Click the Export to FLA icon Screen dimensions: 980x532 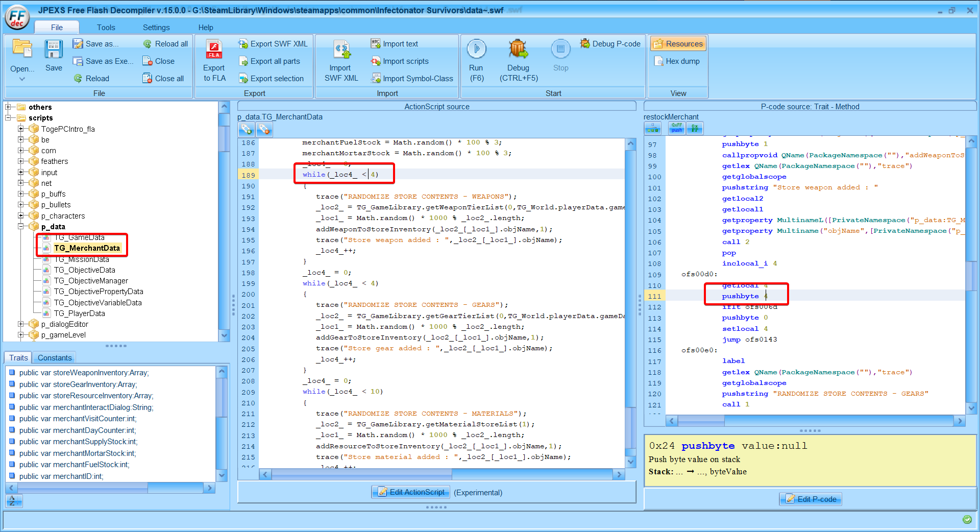214,49
